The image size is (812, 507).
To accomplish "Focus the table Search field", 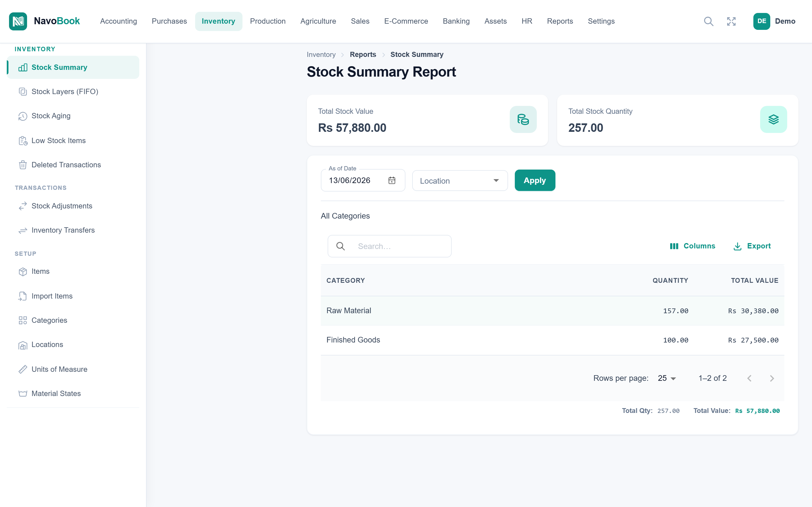I will pyautogui.click(x=389, y=246).
